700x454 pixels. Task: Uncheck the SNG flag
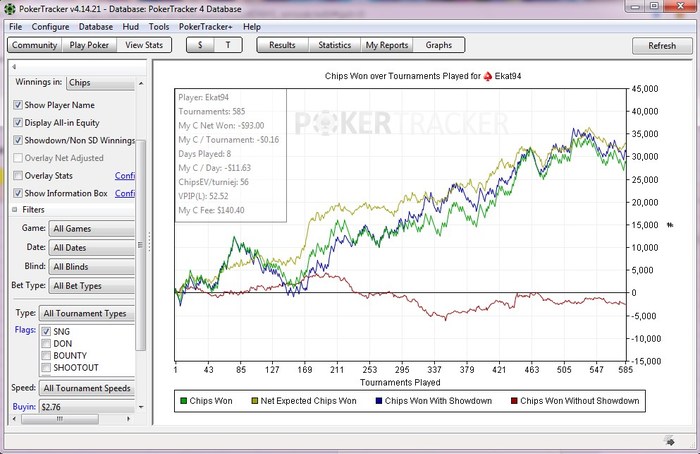[46, 332]
